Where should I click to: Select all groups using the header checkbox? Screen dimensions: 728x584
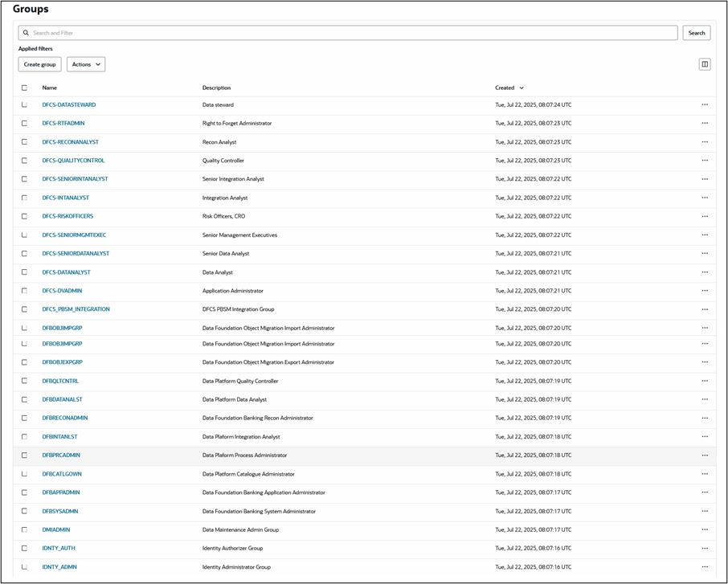(x=23, y=87)
